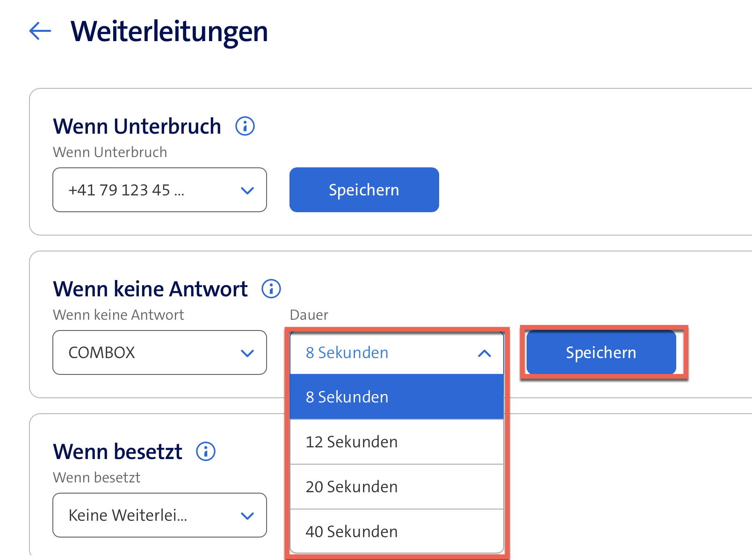The image size is (752, 560).
Task: Click the down chevron inside COMBOX field
Action: [x=247, y=353]
